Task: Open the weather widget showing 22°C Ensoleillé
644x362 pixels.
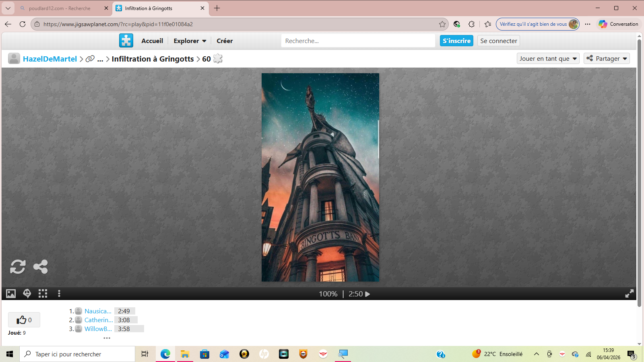Action: click(497, 354)
